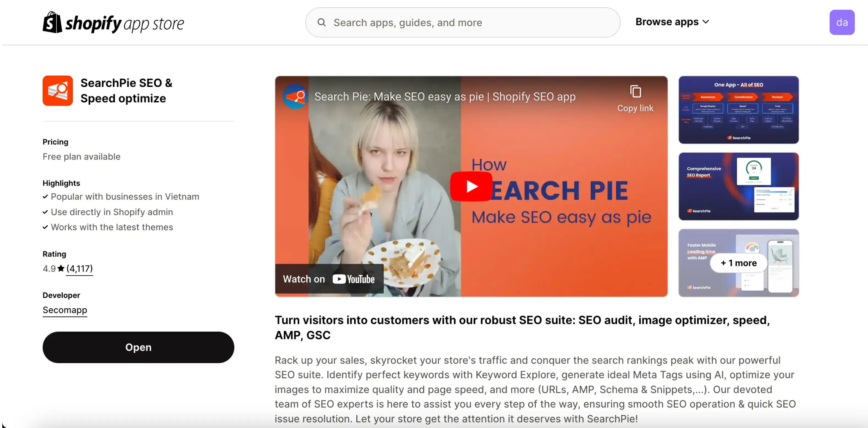Image resolution: width=868 pixels, height=428 pixels.
Task: Click the 'Turn visitors into customers' heading
Action: tap(522, 327)
